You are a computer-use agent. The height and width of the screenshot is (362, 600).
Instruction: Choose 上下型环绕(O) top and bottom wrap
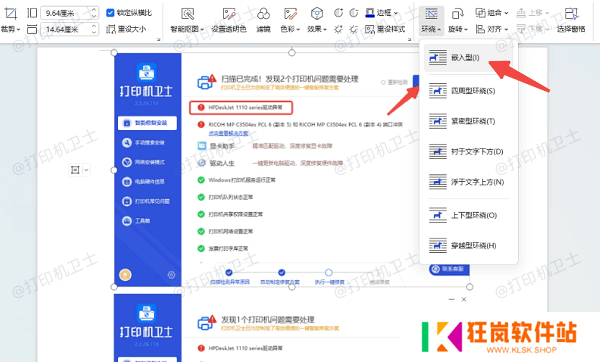(x=468, y=215)
